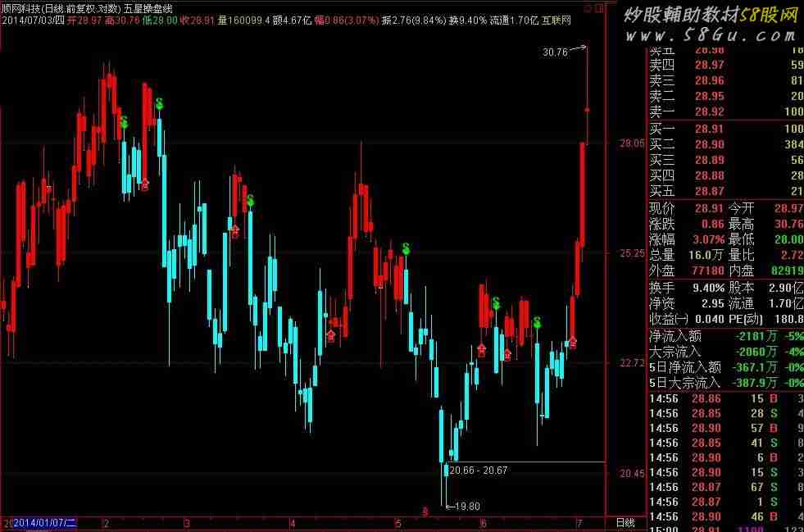
Task: Select the 卖二 28.95 order book row
Action: [725, 96]
